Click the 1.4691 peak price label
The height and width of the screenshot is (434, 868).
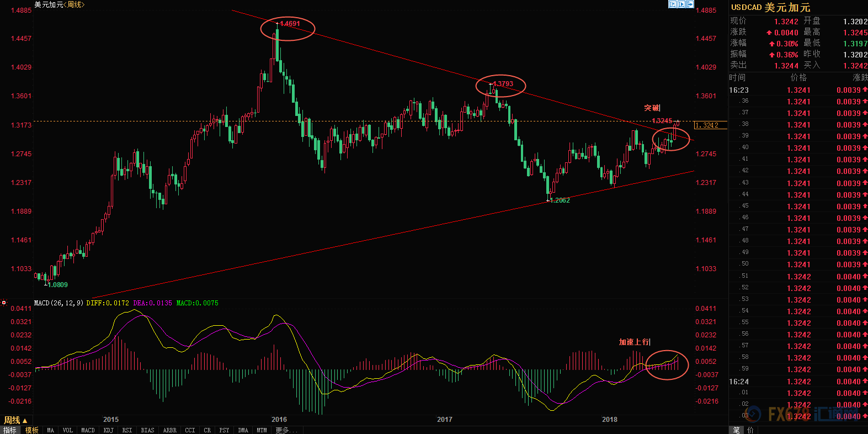[x=290, y=24]
